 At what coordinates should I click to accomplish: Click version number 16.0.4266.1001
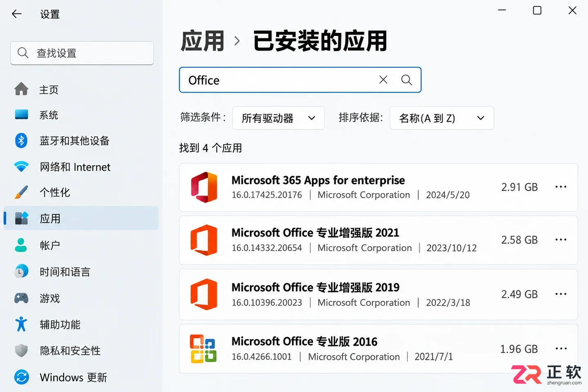(x=261, y=356)
